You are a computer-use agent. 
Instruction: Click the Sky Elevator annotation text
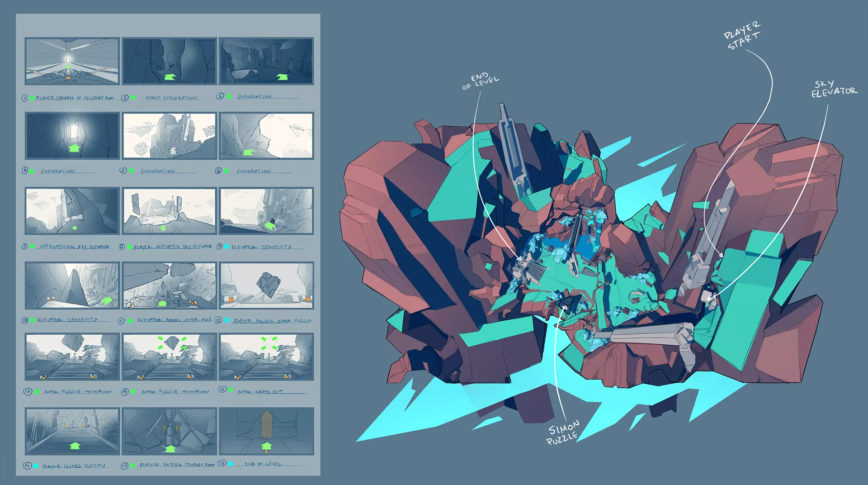pos(833,89)
